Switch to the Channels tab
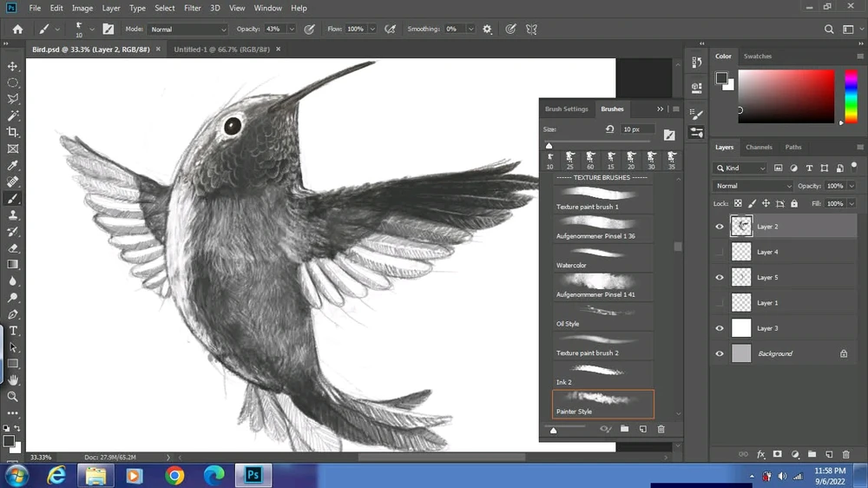The height and width of the screenshot is (488, 868). tap(759, 147)
